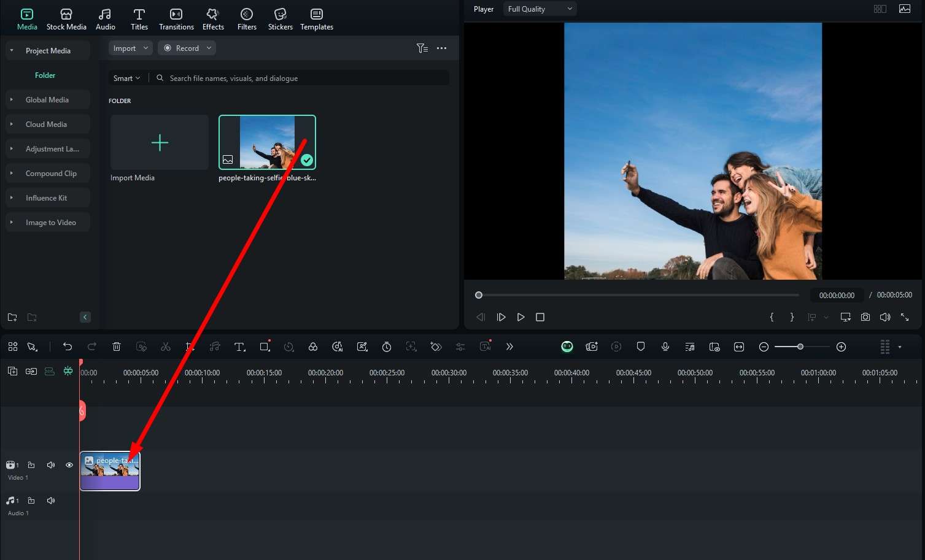Add a marker with the shield icon
The width and height of the screenshot is (925, 560).
[x=641, y=347]
